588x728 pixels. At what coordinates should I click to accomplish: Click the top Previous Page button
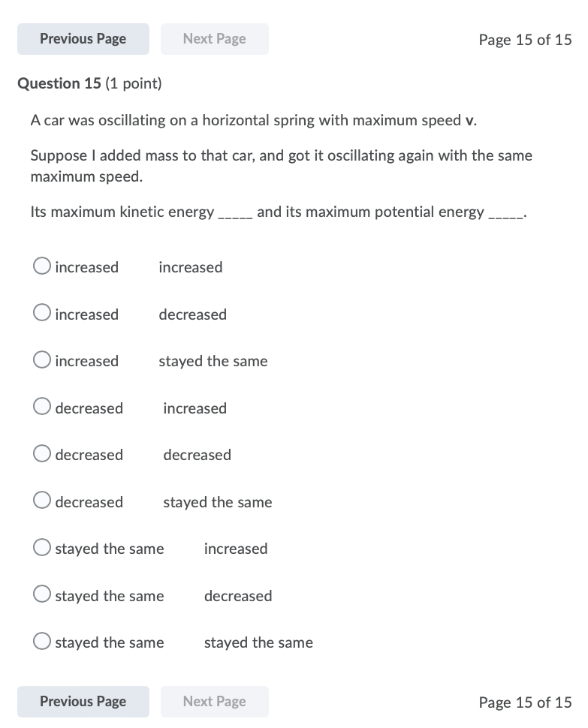[x=83, y=38]
